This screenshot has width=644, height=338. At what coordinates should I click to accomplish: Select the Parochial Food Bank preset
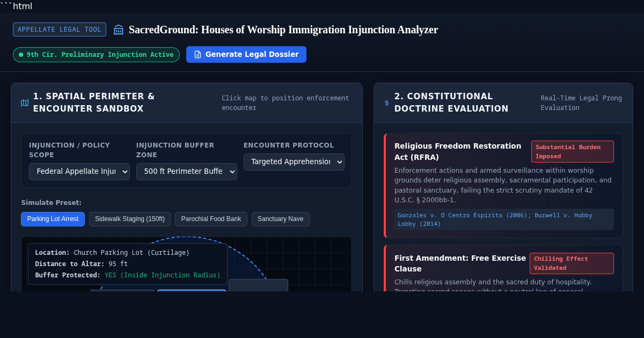click(x=211, y=219)
